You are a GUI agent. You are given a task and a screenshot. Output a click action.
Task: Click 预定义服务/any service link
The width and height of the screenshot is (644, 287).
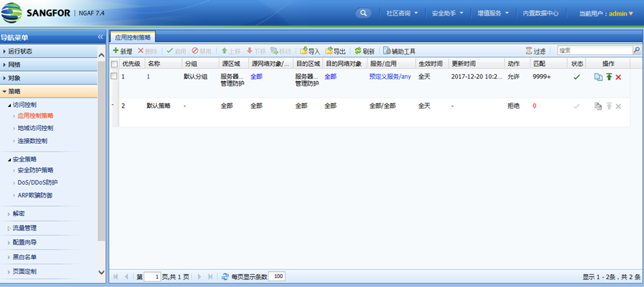tap(390, 76)
